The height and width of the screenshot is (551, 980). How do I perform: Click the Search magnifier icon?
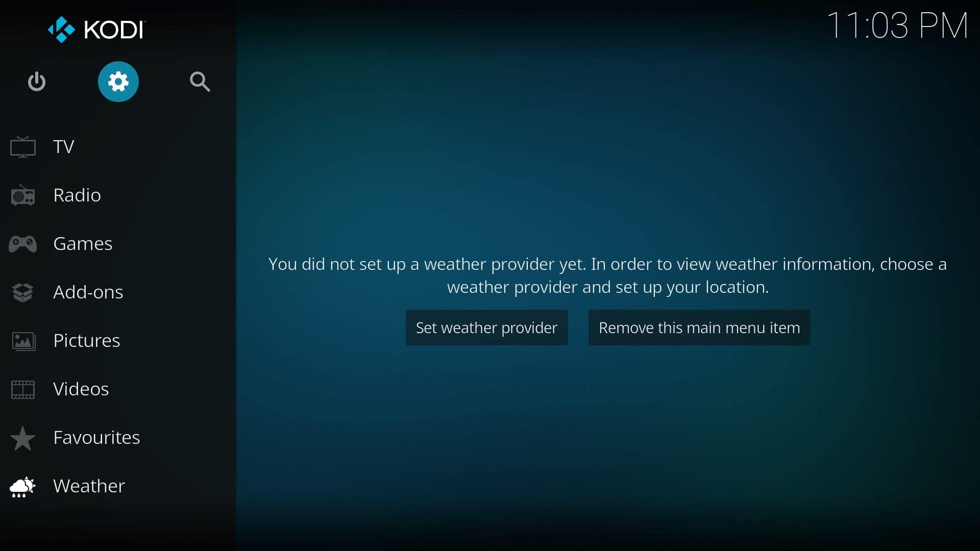199,81
